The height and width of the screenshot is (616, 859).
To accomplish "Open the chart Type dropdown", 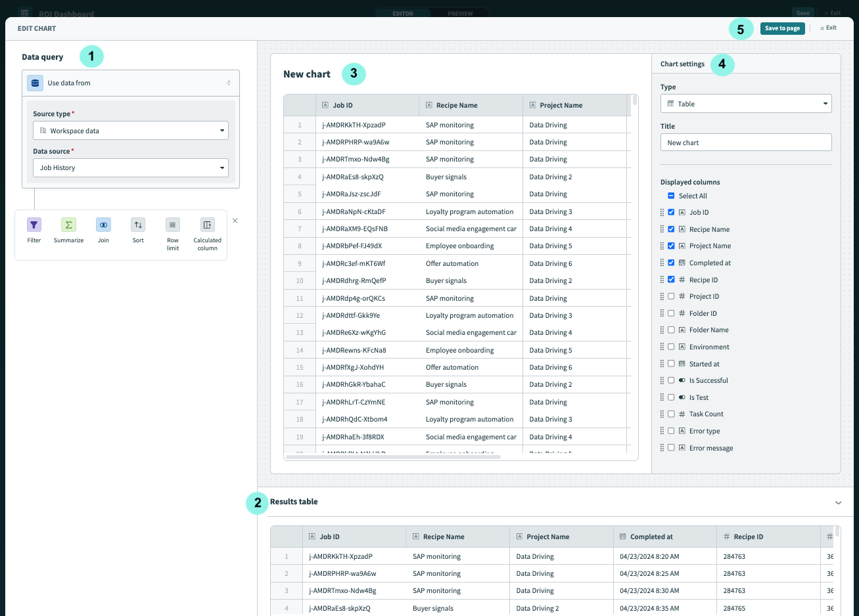I will pyautogui.click(x=746, y=104).
